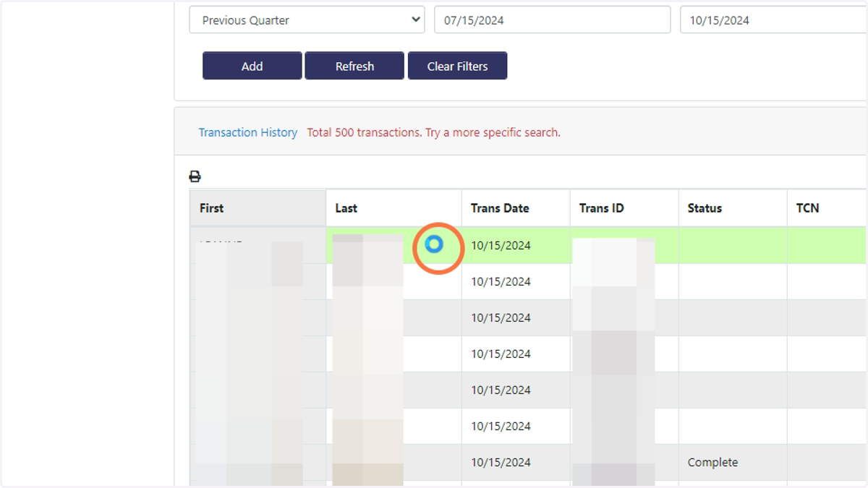Sort by the Trans ID column header
This screenshot has height=488, width=868.
pyautogui.click(x=624, y=208)
